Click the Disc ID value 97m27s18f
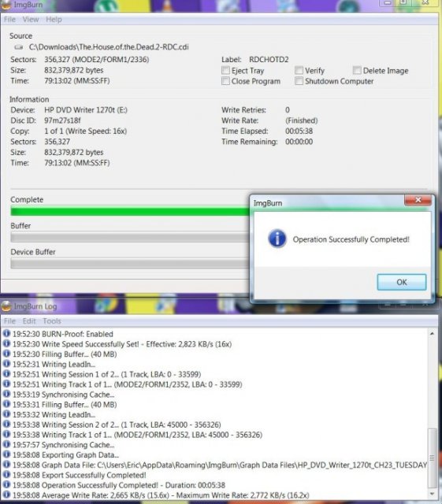Viewport: 442px width, 504px height. pyautogui.click(x=62, y=120)
